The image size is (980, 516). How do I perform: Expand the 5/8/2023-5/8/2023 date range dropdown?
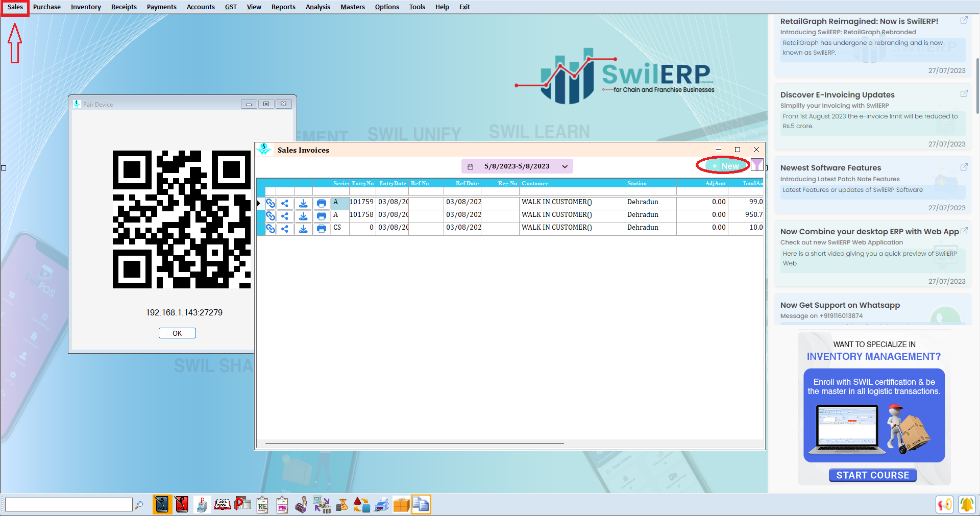click(x=565, y=166)
